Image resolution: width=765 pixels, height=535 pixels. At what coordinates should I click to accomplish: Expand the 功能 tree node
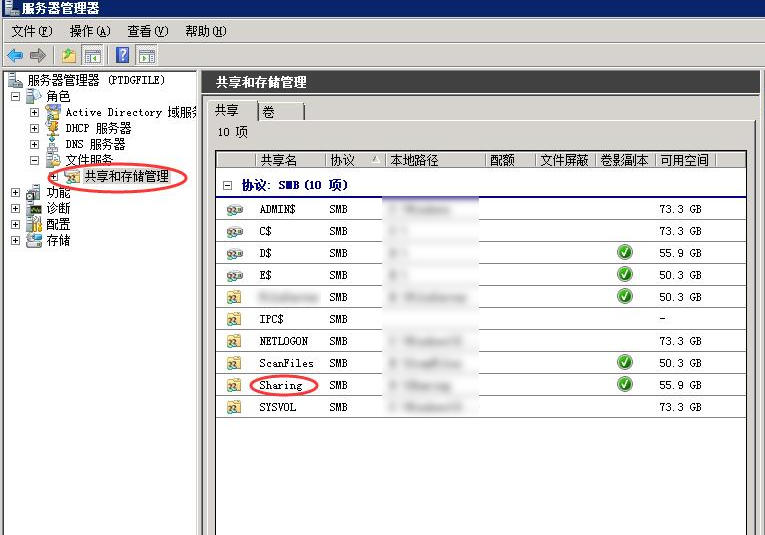click(x=15, y=193)
